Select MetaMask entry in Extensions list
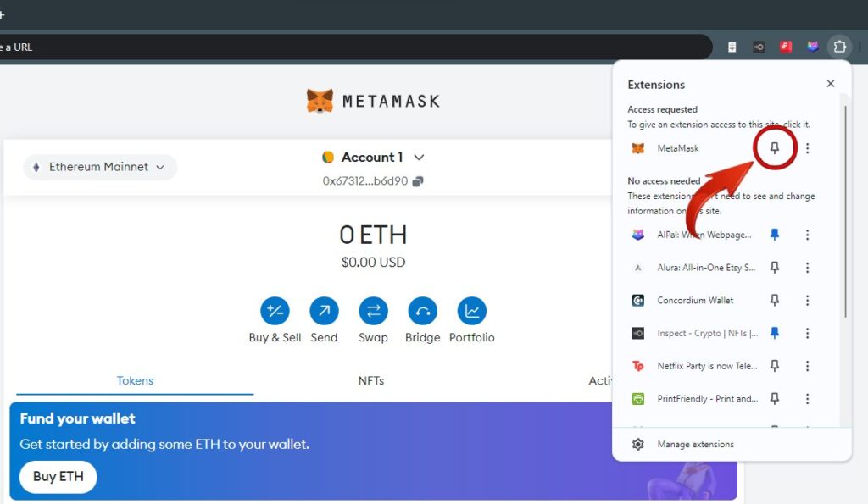 point(678,148)
